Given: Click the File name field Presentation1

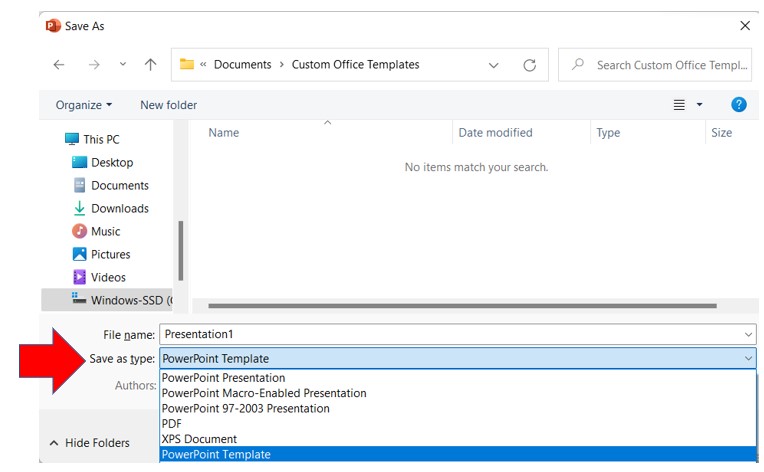Looking at the screenshot, I should click(458, 334).
